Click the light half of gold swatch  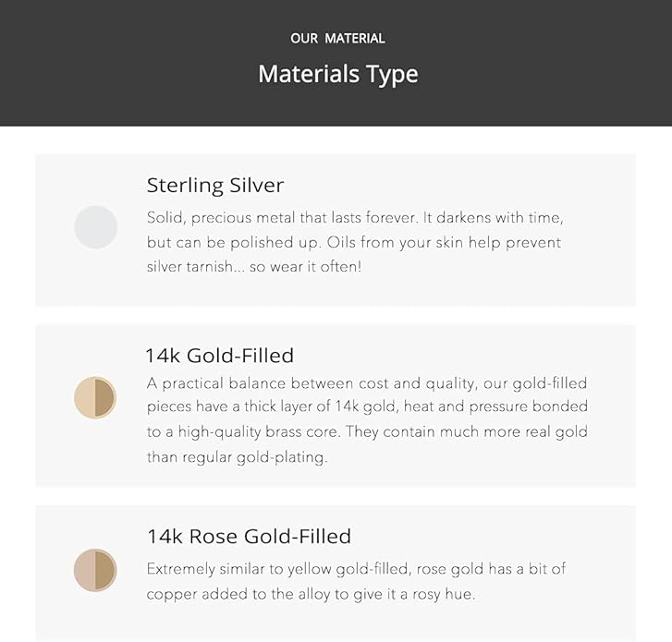[x=84, y=398]
